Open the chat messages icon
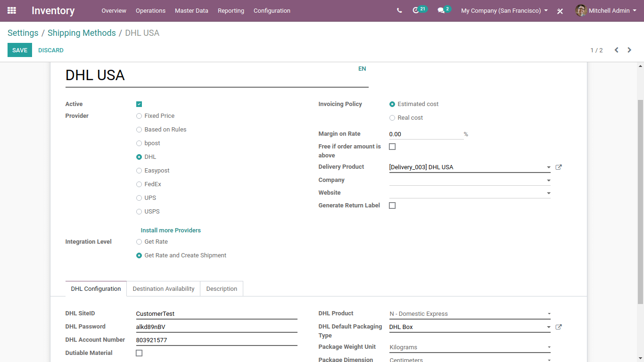The height and width of the screenshot is (362, 644). [441, 10]
